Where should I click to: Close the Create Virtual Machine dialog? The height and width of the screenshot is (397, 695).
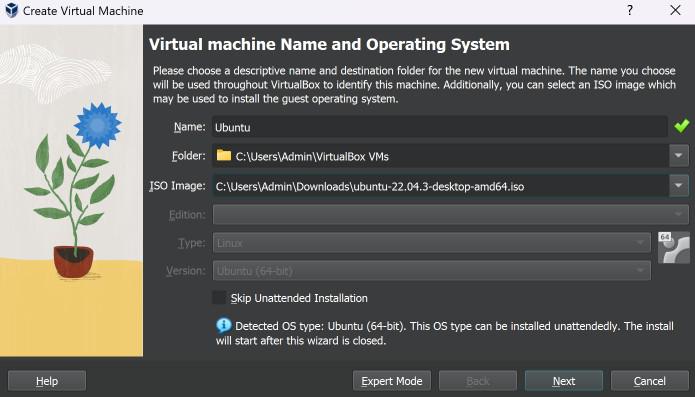675,10
